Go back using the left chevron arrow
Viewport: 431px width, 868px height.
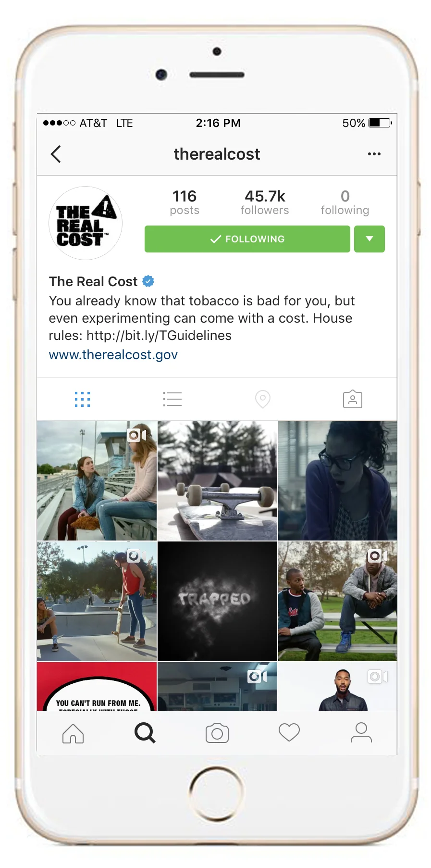pos(56,154)
